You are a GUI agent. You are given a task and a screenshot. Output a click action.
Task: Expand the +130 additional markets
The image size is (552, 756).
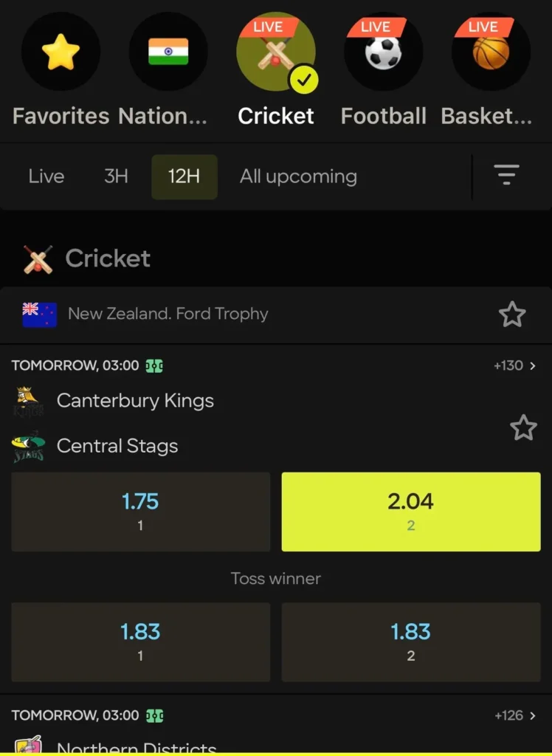pyautogui.click(x=515, y=365)
